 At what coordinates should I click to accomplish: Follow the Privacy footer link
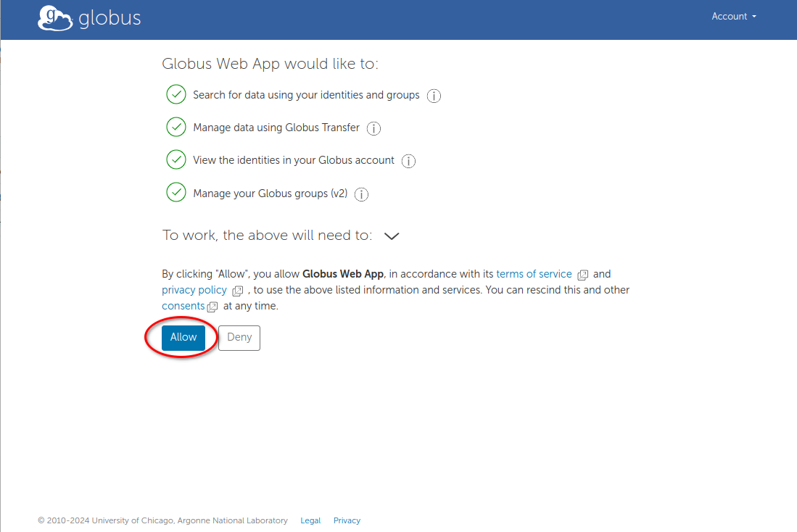(x=347, y=520)
